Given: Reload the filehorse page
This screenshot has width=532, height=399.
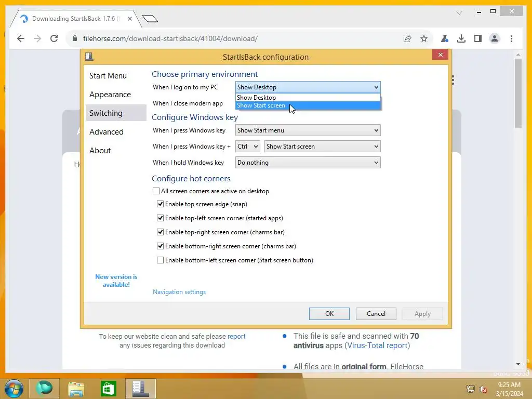Looking at the screenshot, I should tap(54, 38).
